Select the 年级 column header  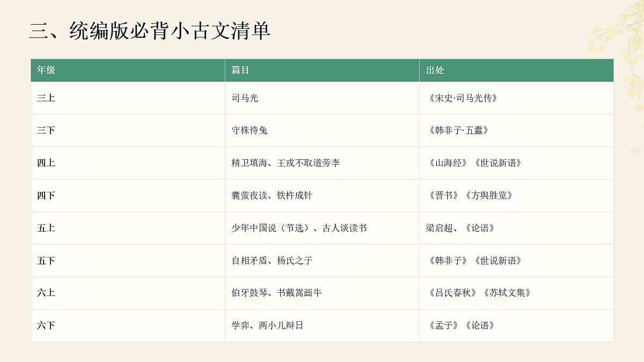(128, 70)
